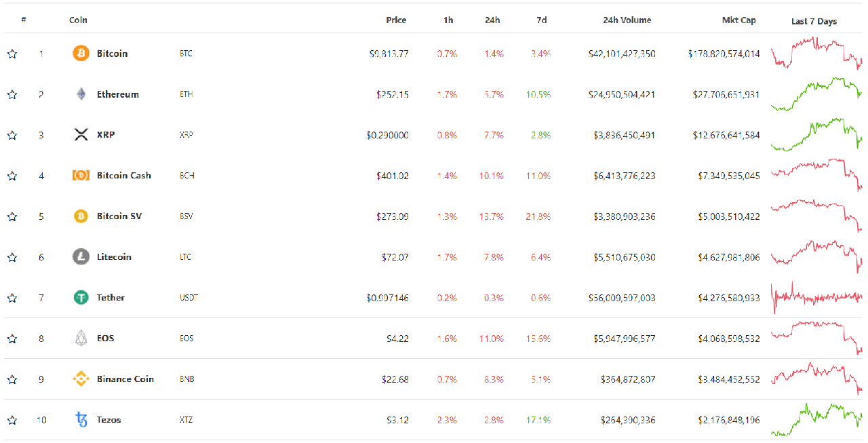The width and height of the screenshot is (868, 443).
Task: Click the Tether green logo icon
Action: click(x=81, y=298)
